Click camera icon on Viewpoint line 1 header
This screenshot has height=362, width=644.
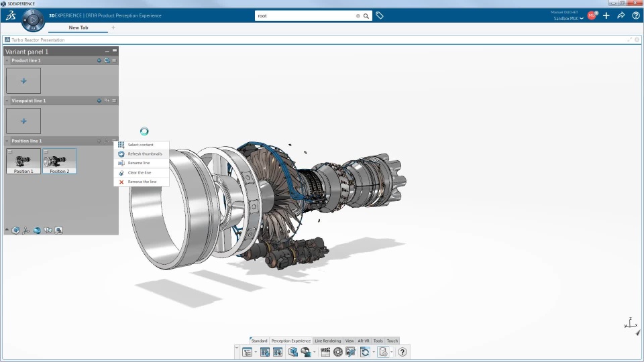tap(107, 101)
